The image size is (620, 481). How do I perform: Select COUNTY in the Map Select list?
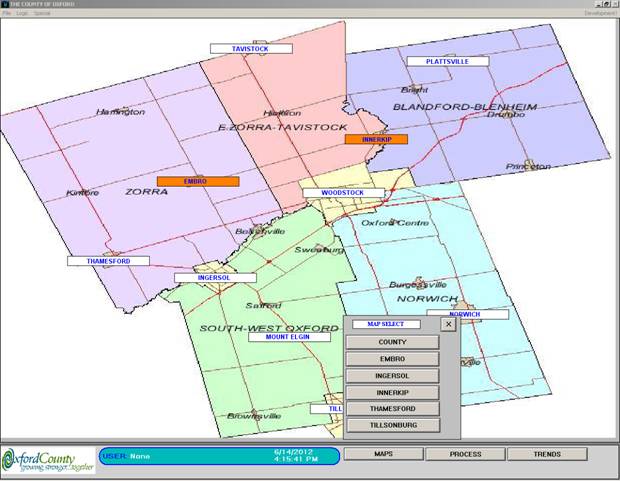[392, 342]
